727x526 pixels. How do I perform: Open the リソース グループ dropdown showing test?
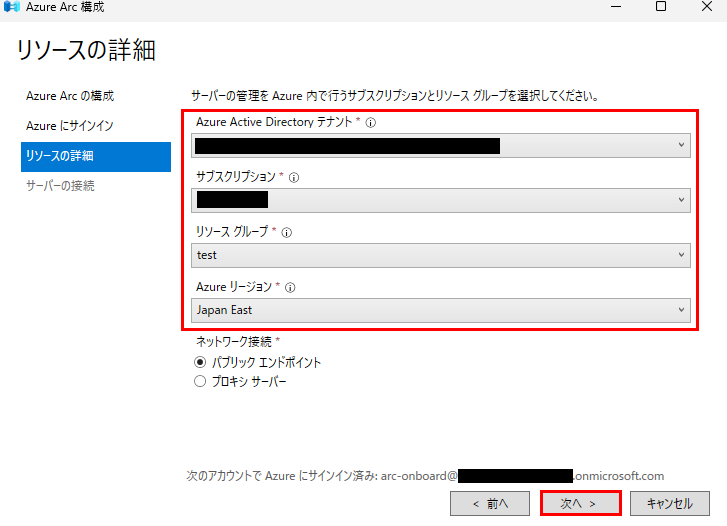coord(440,255)
